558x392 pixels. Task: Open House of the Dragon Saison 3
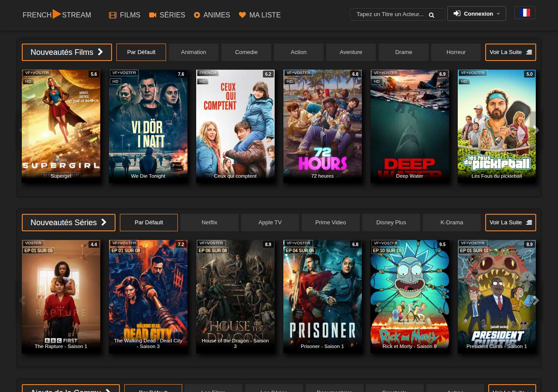pos(235,296)
